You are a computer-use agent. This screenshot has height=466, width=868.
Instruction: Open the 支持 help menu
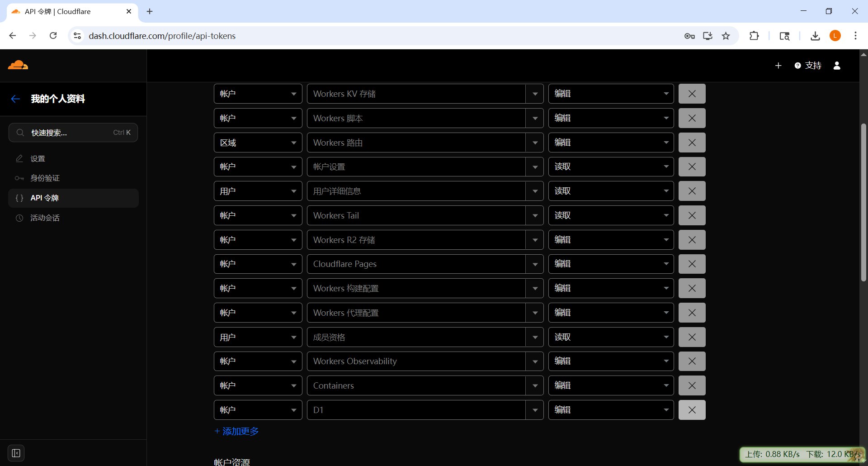(x=808, y=66)
